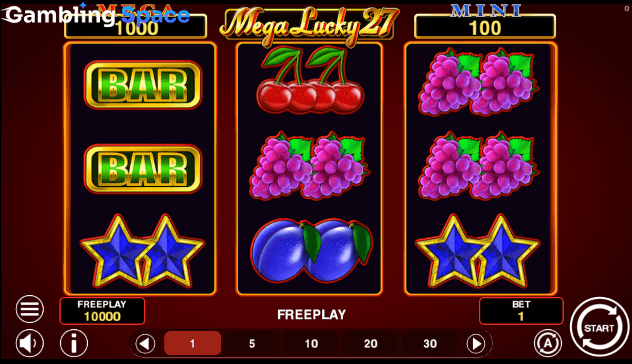The height and width of the screenshot is (364, 632).
Task: Click the plums symbol on middle reel
Action: pyautogui.click(x=311, y=250)
